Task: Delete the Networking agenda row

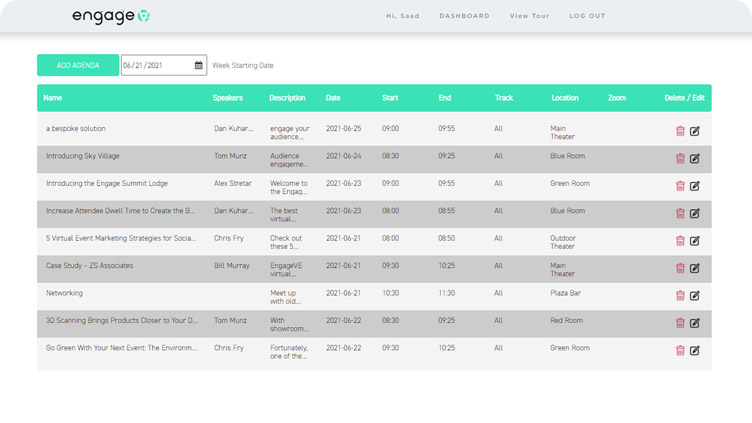Action: pyautogui.click(x=680, y=295)
